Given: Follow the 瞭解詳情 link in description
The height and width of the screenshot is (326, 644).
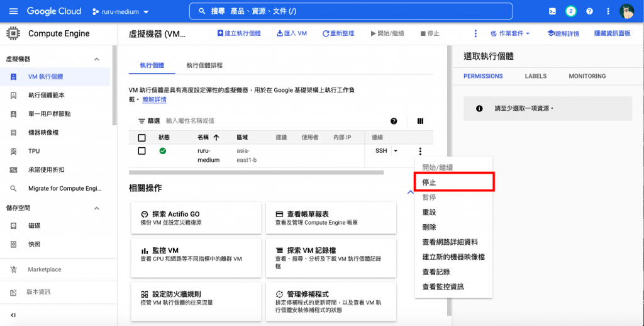Looking at the screenshot, I should tap(155, 99).
